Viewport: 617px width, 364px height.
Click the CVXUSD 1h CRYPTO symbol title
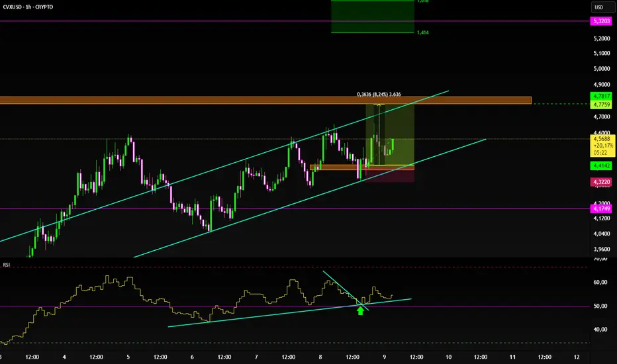[x=28, y=7]
